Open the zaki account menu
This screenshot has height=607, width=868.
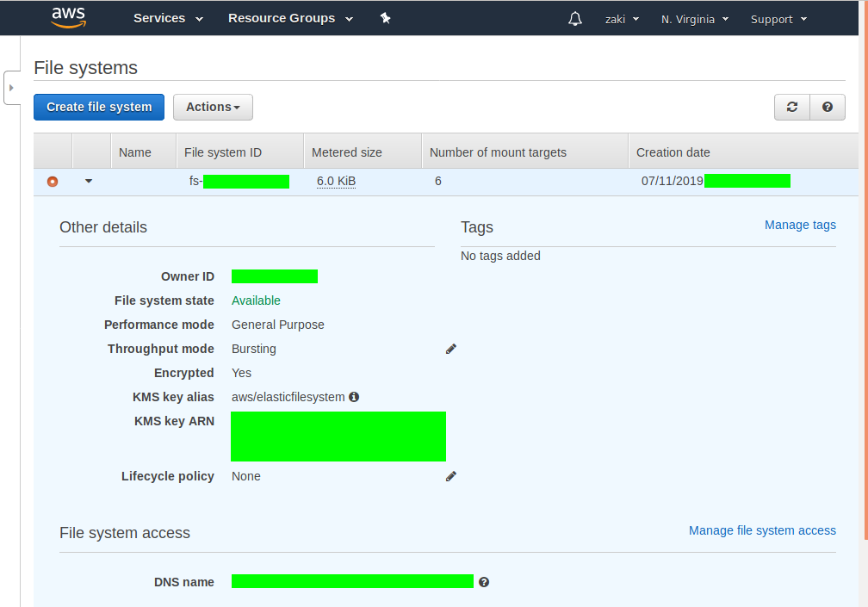tap(622, 19)
